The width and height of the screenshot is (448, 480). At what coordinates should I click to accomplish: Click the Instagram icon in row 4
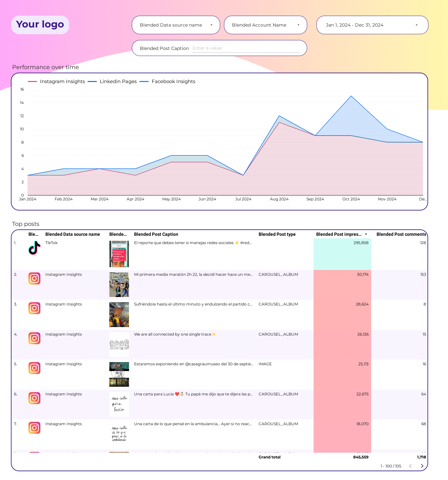tap(34, 338)
